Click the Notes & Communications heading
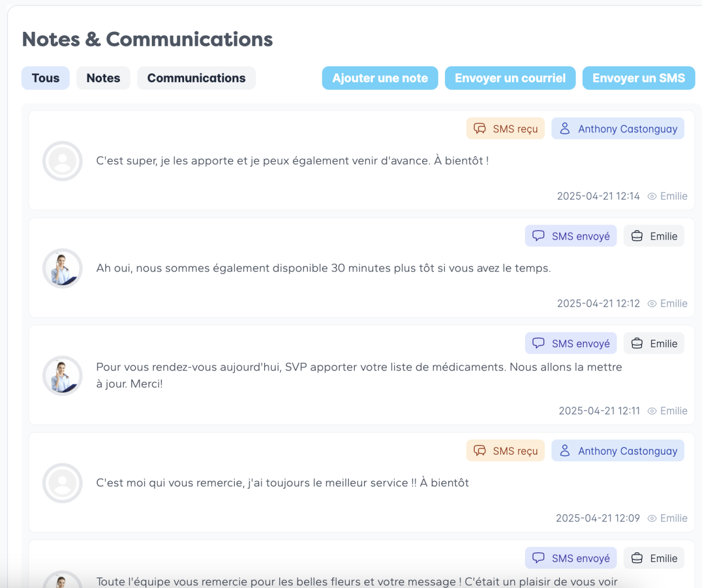 click(147, 39)
